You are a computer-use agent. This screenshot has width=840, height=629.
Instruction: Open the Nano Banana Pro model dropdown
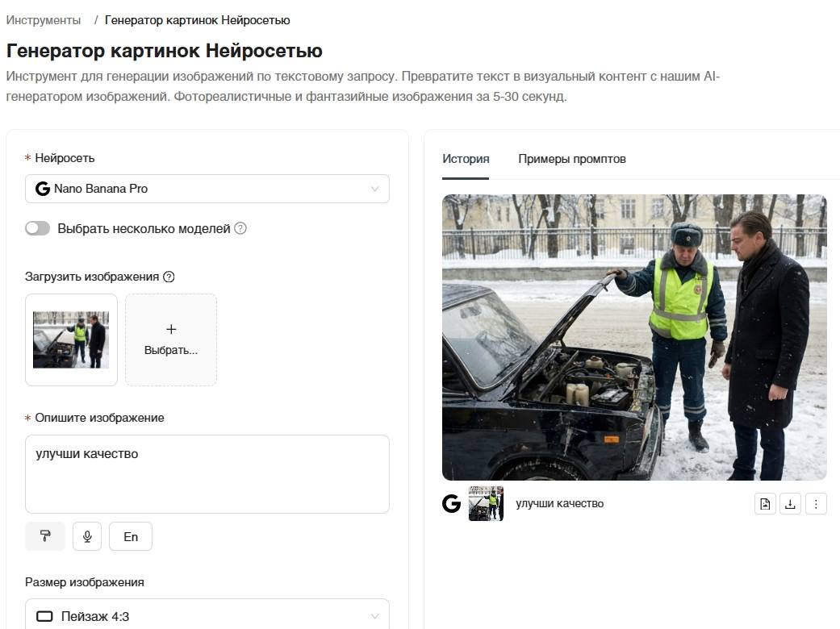coord(207,189)
